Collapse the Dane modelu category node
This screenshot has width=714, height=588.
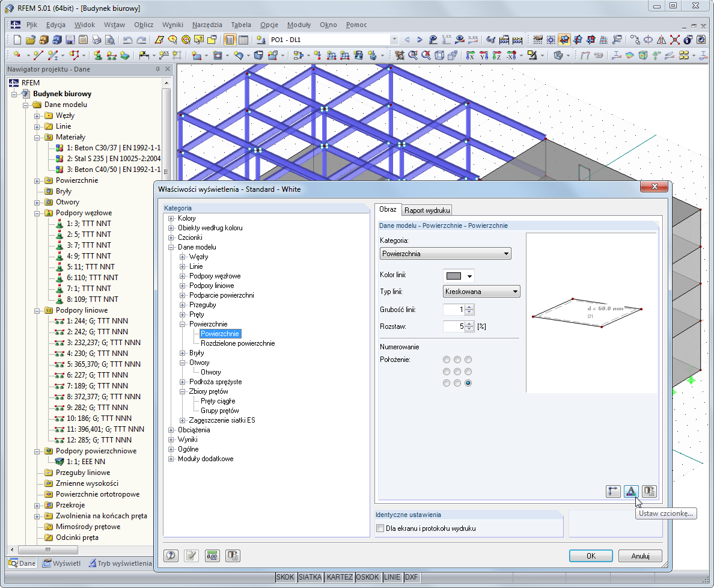point(171,247)
